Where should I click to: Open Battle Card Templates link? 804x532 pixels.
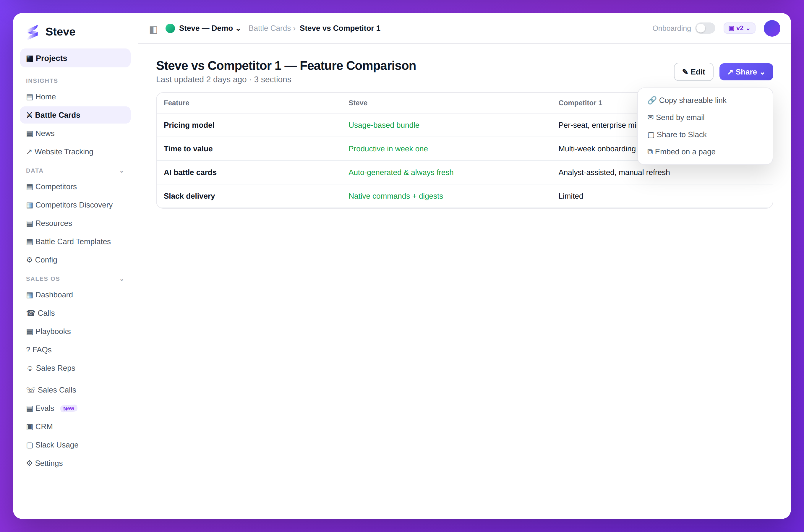tap(75, 241)
